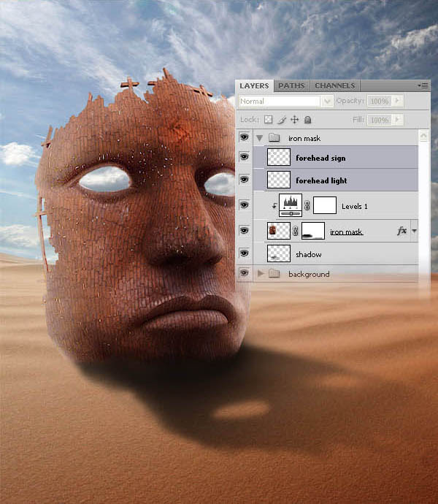Select the shadow layer thumbnail
The width and height of the screenshot is (438, 504).
click(x=279, y=253)
